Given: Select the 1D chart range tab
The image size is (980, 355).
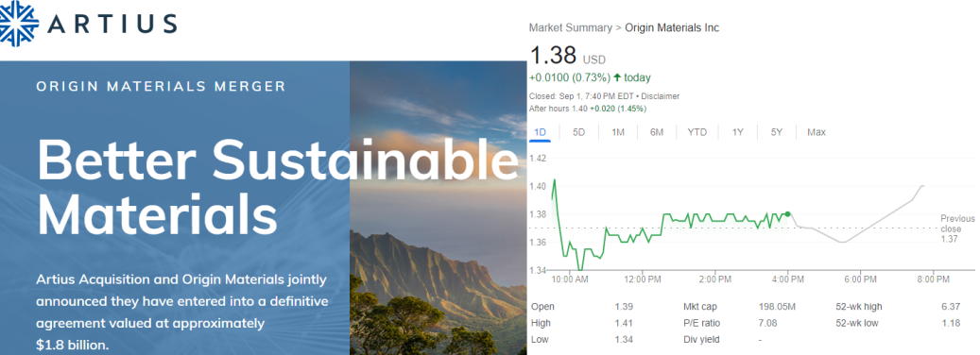Looking at the screenshot, I should pos(540,132).
